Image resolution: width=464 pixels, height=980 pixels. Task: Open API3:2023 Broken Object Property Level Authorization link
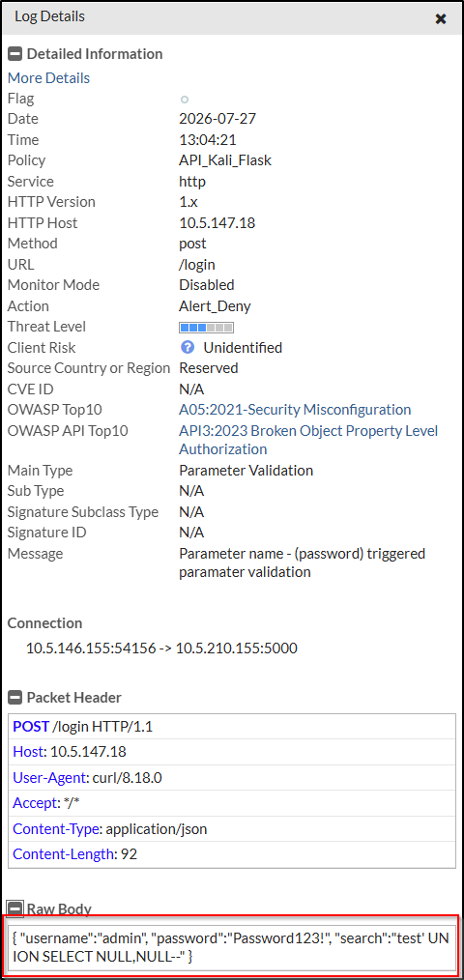[x=309, y=440]
